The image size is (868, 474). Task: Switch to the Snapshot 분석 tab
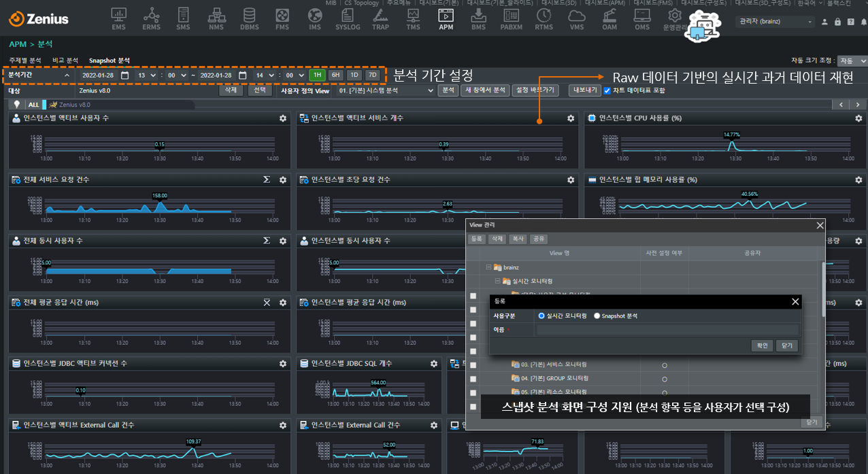110,61
